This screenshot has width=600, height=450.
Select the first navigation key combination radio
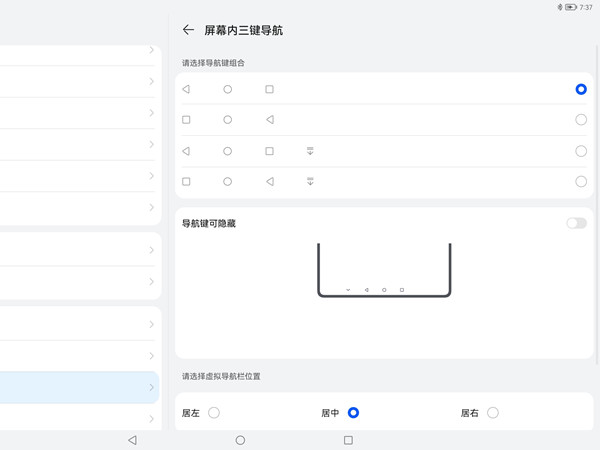pyautogui.click(x=581, y=89)
